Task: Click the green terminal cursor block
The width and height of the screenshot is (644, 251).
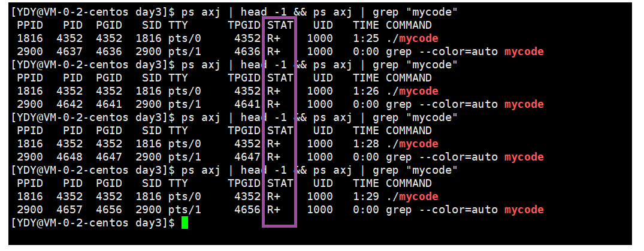Action: [x=185, y=223]
